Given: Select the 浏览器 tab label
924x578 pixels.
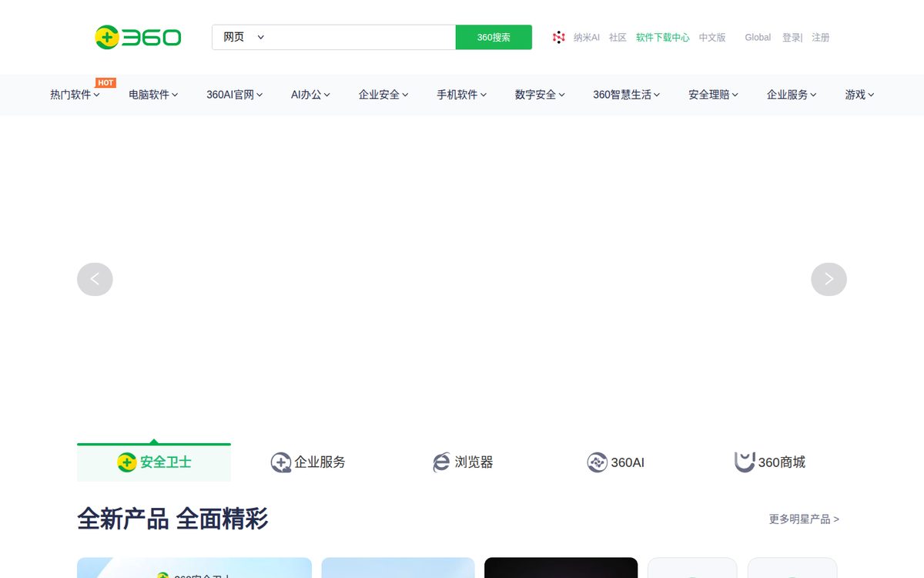Looking at the screenshot, I should tap(474, 462).
